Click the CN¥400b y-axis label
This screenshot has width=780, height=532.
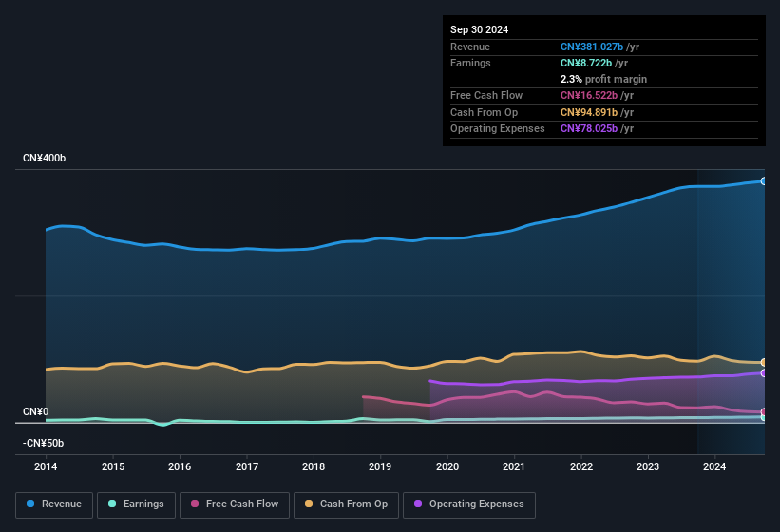[45, 158]
